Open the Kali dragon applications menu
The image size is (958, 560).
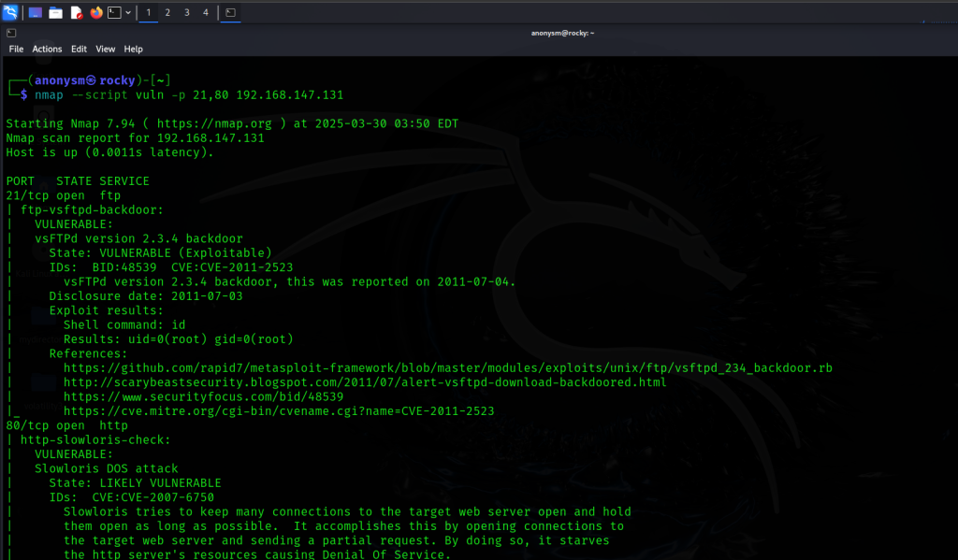coord(9,12)
